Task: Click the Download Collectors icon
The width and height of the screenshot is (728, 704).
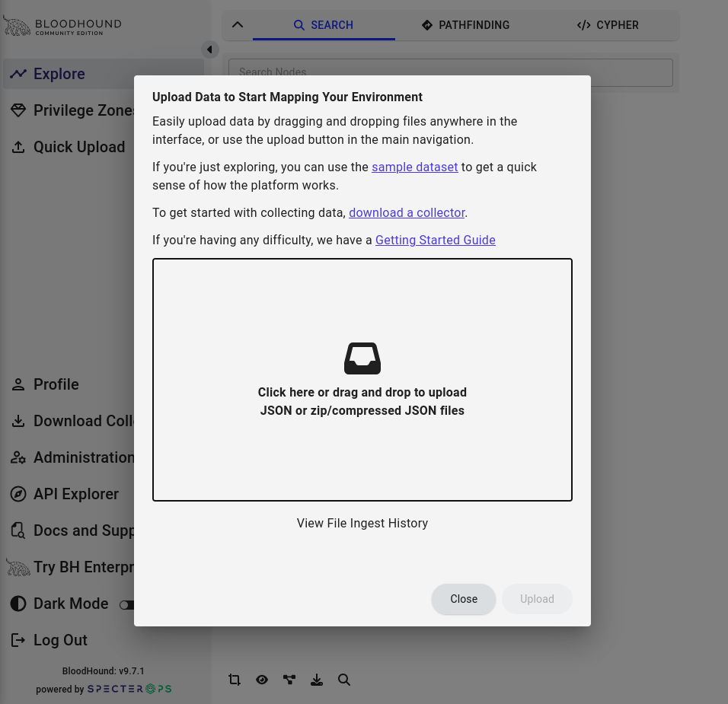Action: [x=18, y=421]
